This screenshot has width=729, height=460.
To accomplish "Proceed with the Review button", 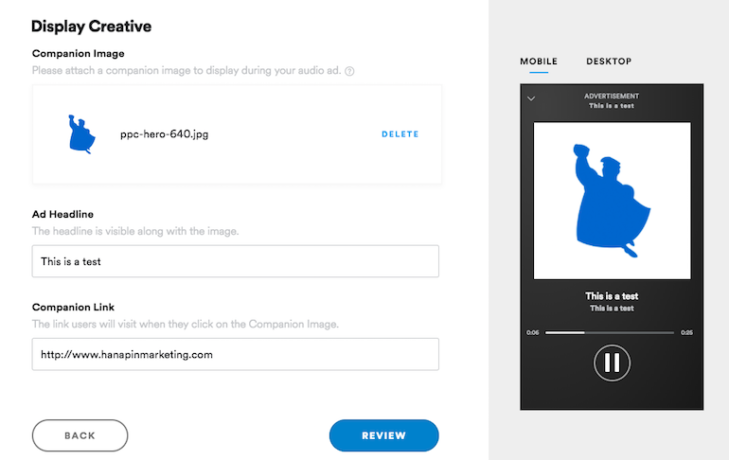I will [x=384, y=435].
